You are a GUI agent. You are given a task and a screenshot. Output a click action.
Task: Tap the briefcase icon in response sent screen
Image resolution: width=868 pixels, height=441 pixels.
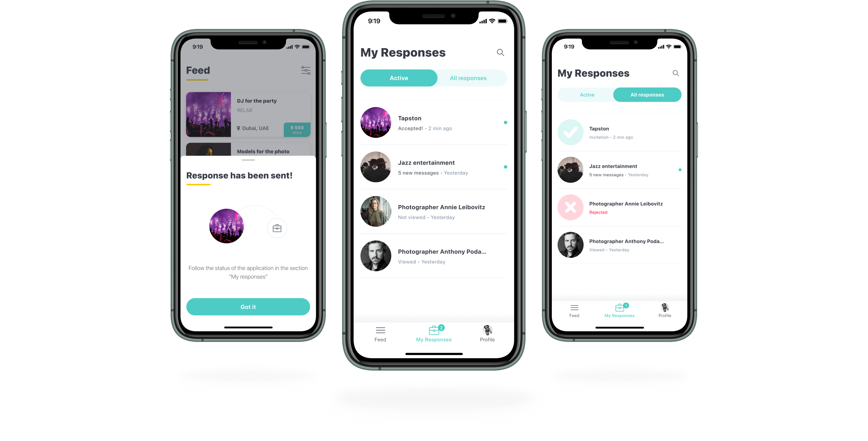pyautogui.click(x=276, y=228)
